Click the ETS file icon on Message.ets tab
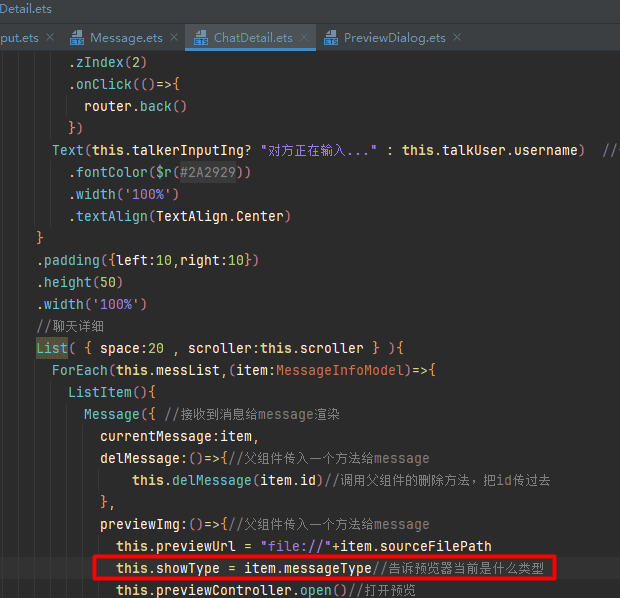620x598 pixels. coord(77,38)
